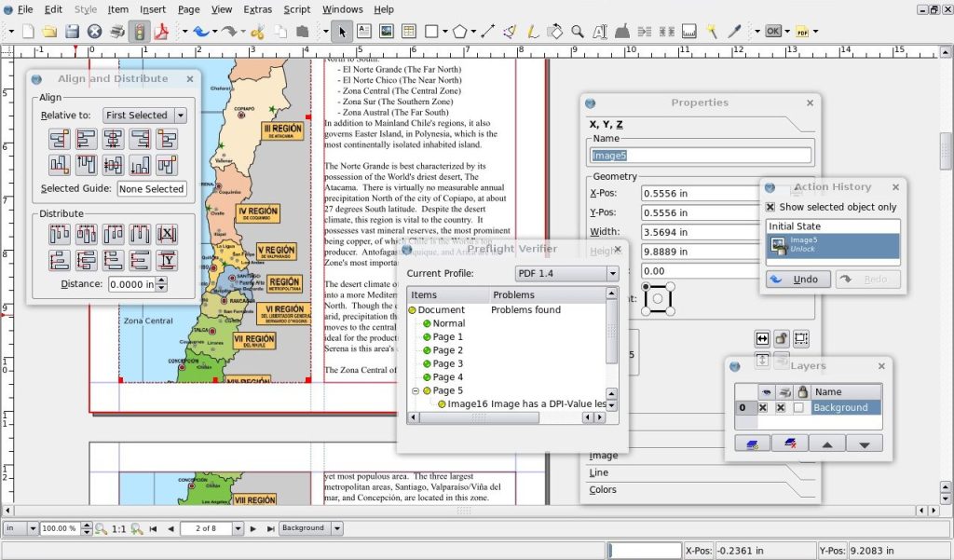Click the lock object icon in Properties
Viewport: 954px width, 560px height.
click(782, 338)
